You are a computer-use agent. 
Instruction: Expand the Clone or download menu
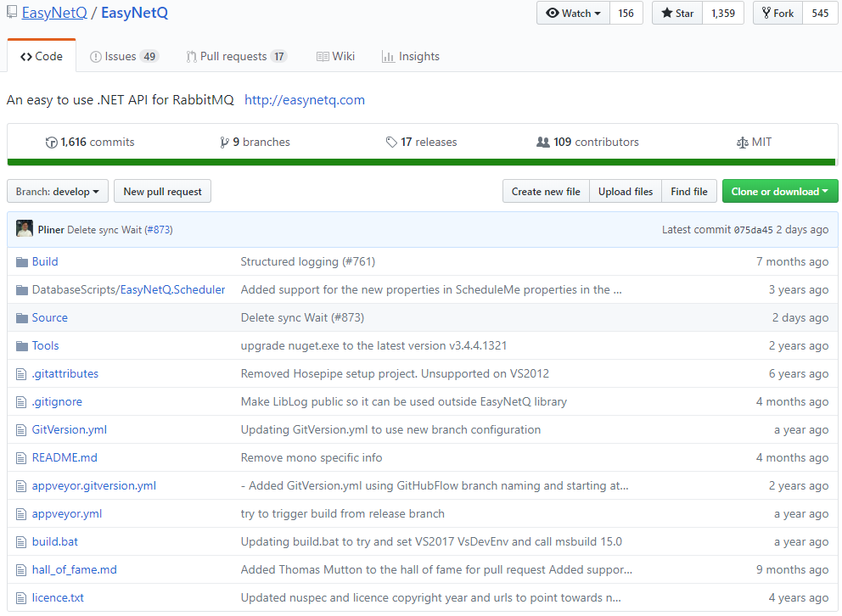[780, 192]
